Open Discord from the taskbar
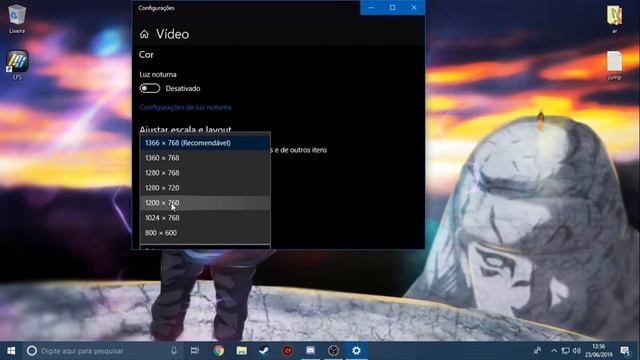The image size is (640, 360). tap(311, 351)
